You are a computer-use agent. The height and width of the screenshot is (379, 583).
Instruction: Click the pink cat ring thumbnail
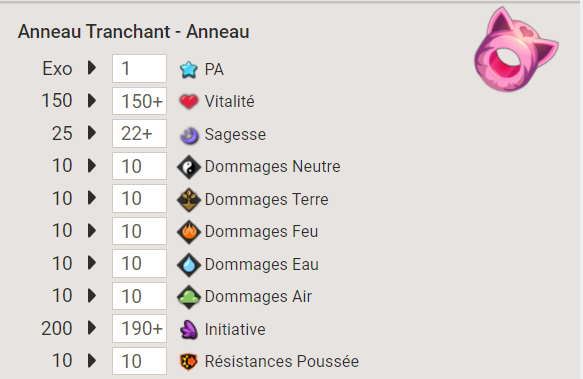(x=516, y=49)
